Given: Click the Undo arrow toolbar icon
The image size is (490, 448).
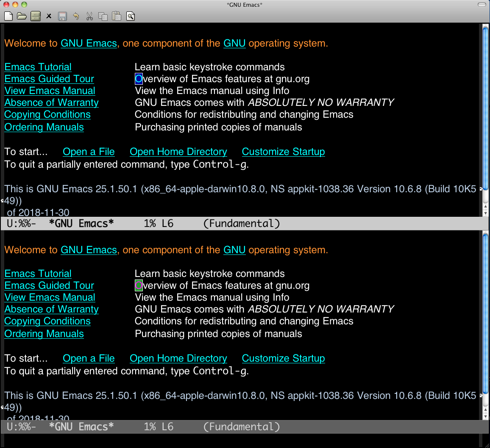Looking at the screenshot, I should coord(76,16).
